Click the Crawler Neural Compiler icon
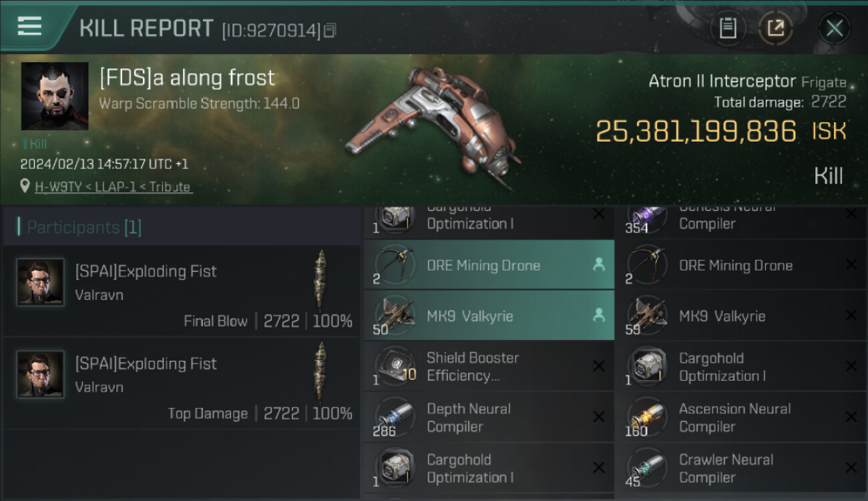The width and height of the screenshot is (868, 501). click(647, 467)
